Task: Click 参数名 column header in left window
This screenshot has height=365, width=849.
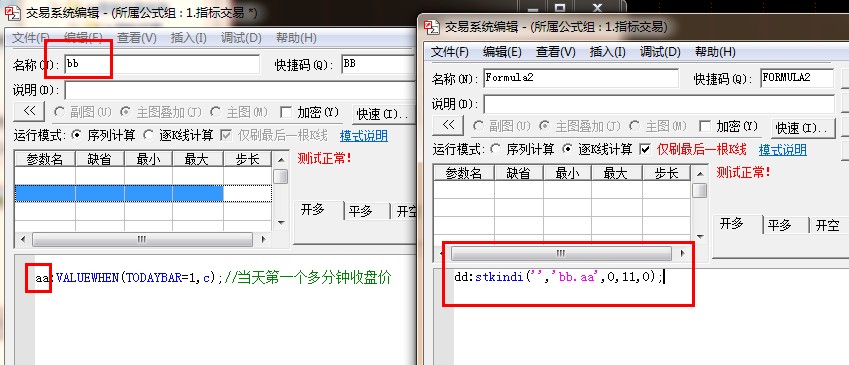Action: pyautogui.click(x=45, y=159)
